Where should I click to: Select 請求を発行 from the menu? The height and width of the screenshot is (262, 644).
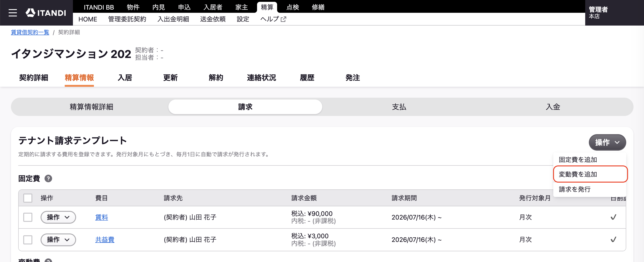590,189
